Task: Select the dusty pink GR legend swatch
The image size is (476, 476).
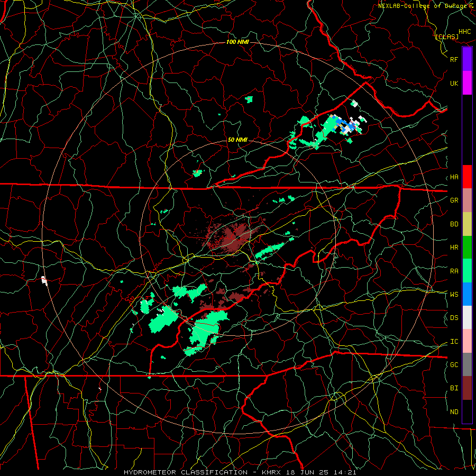Action: click(x=467, y=200)
